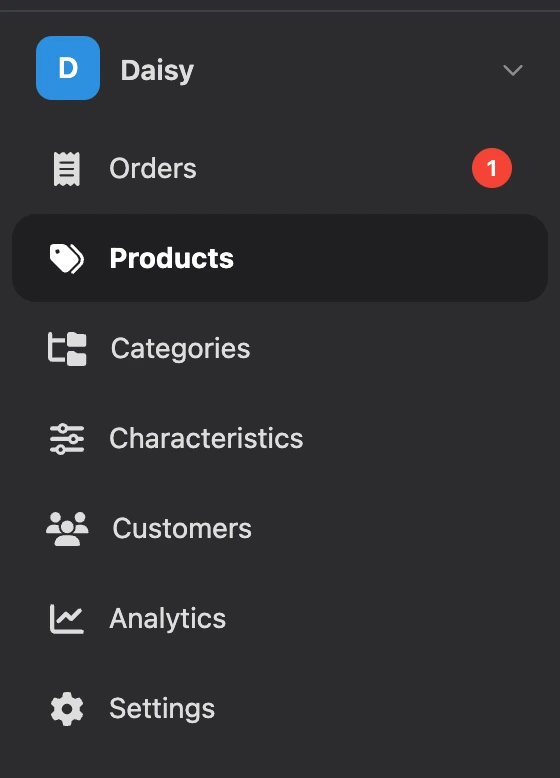Screen dimensions: 560x778
Task: Open the Orders receipt icon
Action: click(66, 169)
